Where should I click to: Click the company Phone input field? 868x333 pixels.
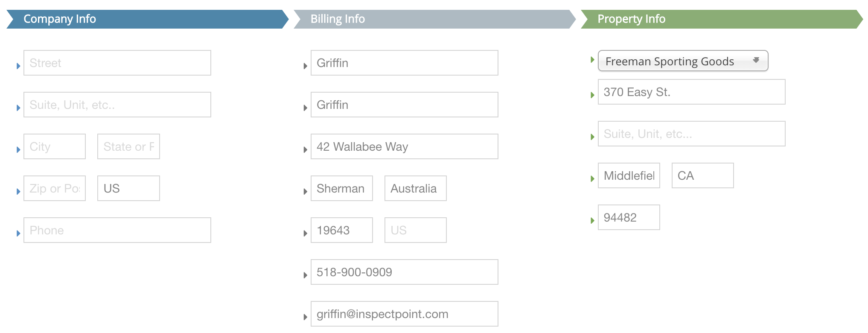117,230
